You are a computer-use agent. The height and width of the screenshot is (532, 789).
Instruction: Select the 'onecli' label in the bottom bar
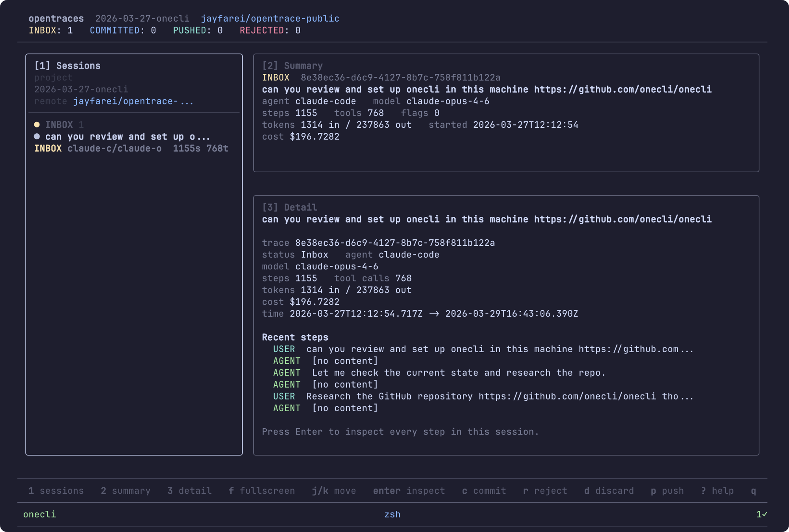40,514
